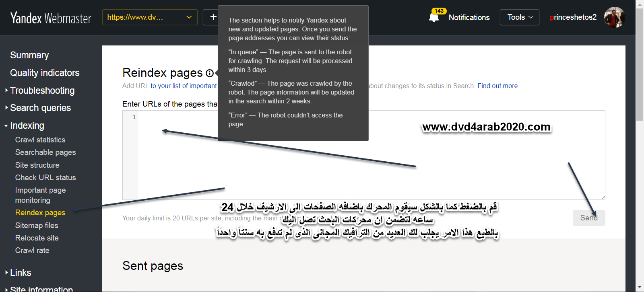Screen dimensions: 644x292
Task: Open Quality indicators section
Action: click(x=45, y=73)
